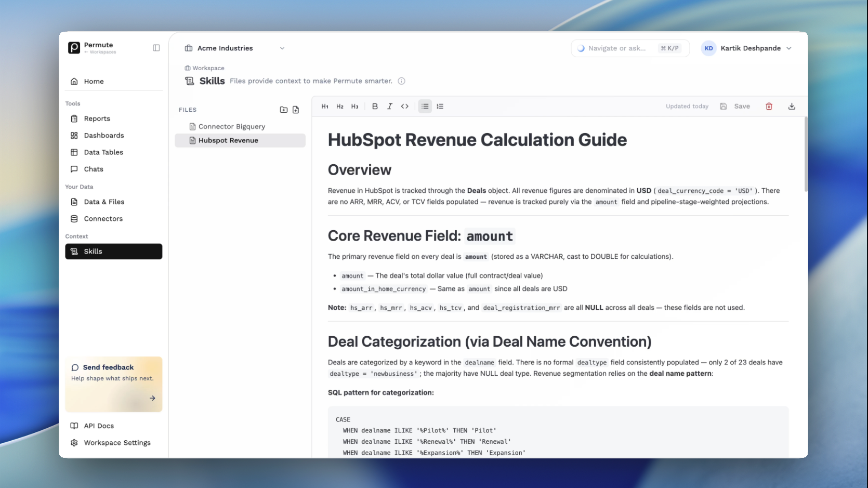This screenshot has width=868, height=488.
Task: Click the feedback card arrow icon
Action: (152, 398)
